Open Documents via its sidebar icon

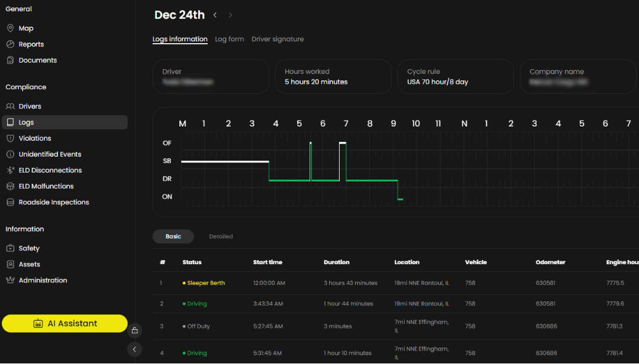[9, 60]
